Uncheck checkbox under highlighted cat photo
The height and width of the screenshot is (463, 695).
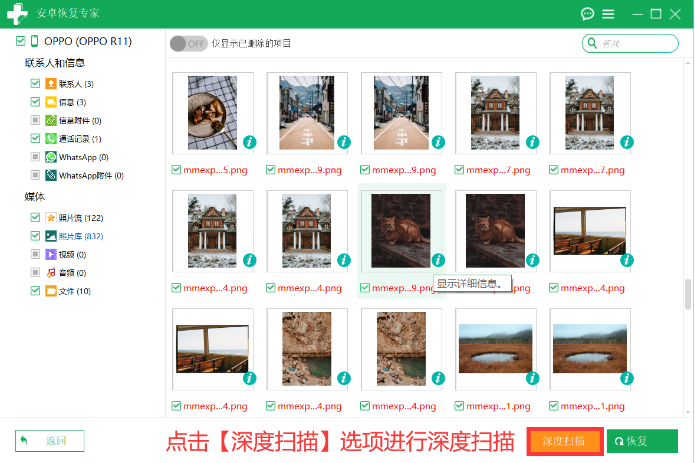(x=365, y=288)
